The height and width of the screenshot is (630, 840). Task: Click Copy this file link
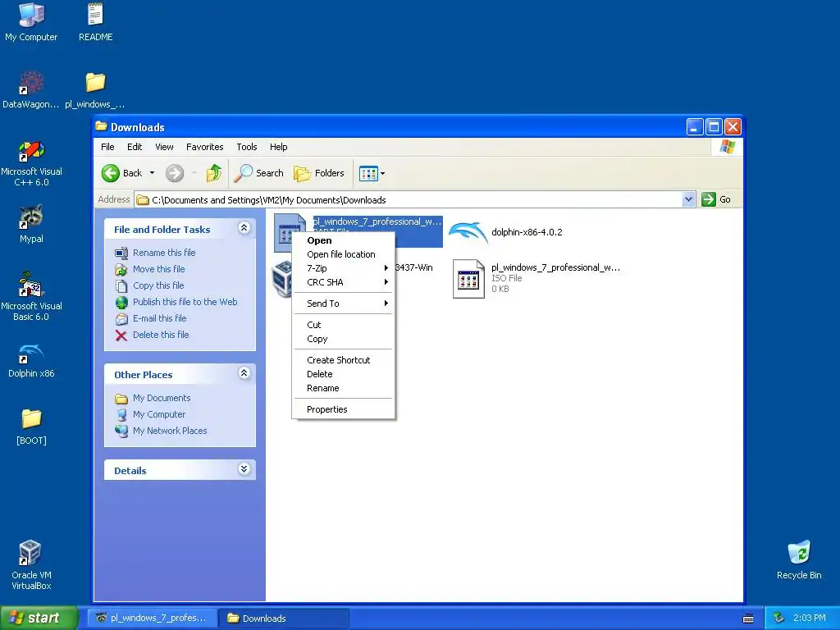point(158,285)
